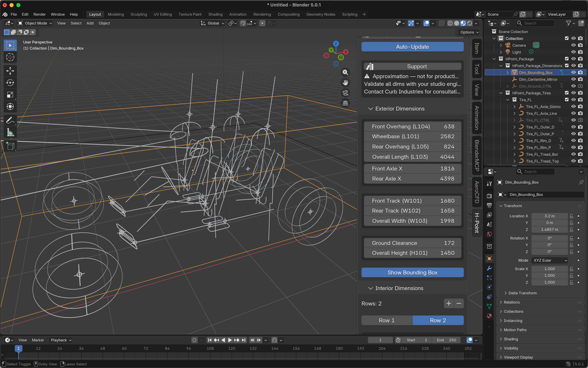The height and width of the screenshot is (368, 588).
Task: Hide the Camera in the outliner
Action: 573,45
